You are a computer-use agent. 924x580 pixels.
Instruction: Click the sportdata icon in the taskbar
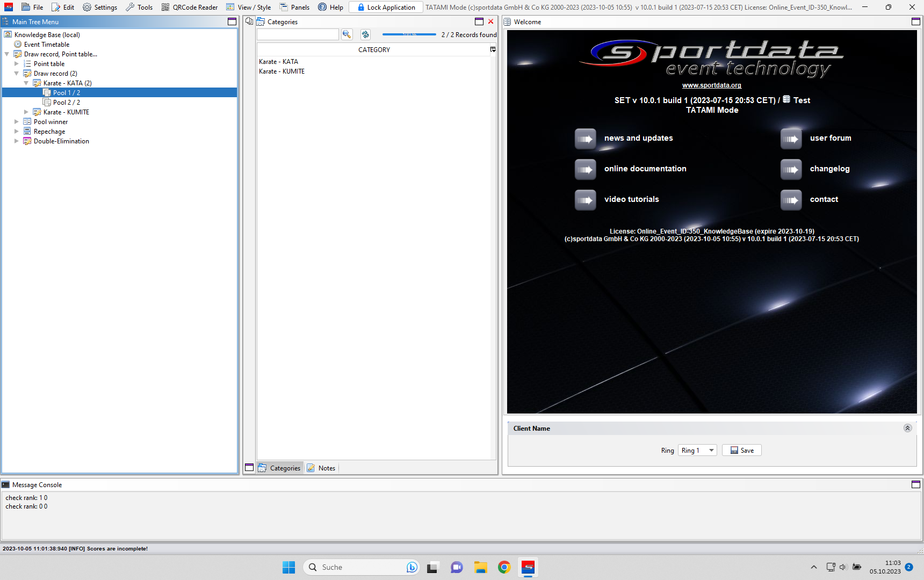[x=528, y=567]
